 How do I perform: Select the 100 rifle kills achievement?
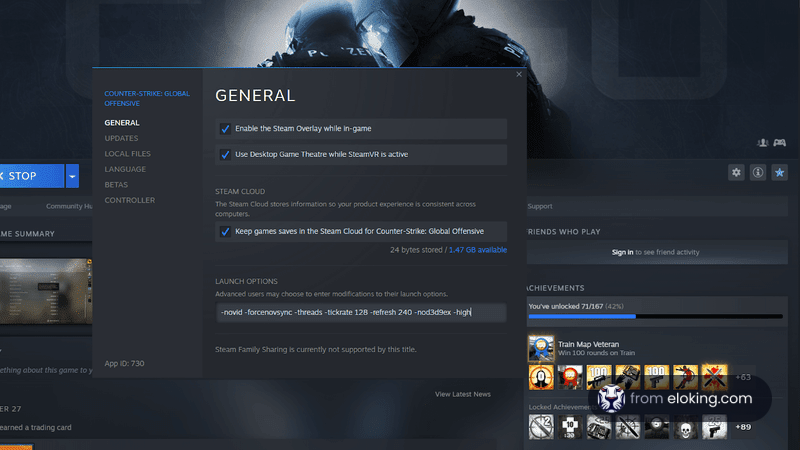(x=598, y=378)
